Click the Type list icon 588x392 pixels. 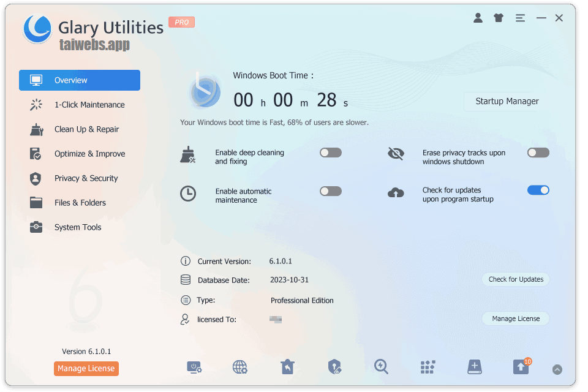[186, 301]
